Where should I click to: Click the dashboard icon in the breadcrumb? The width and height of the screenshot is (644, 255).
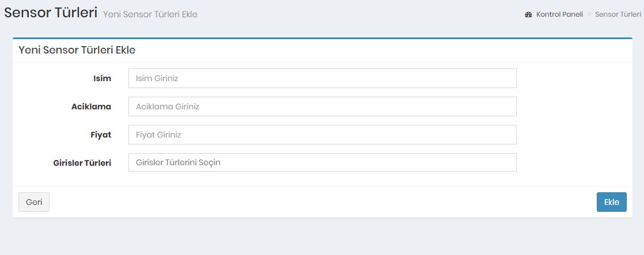coord(528,14)
